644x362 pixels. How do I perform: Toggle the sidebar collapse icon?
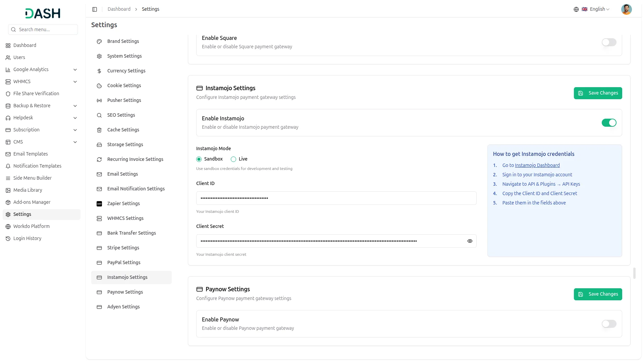pos(95,9)
